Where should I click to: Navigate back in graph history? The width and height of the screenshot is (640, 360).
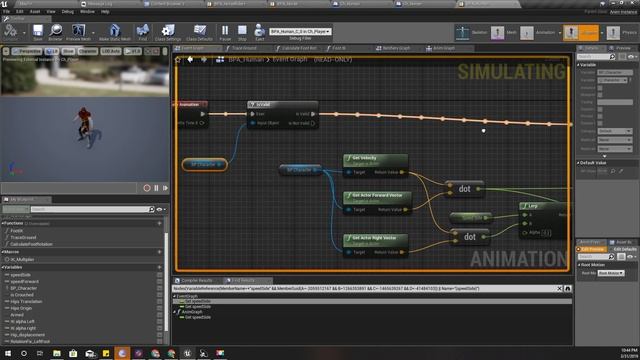(190, 60)
